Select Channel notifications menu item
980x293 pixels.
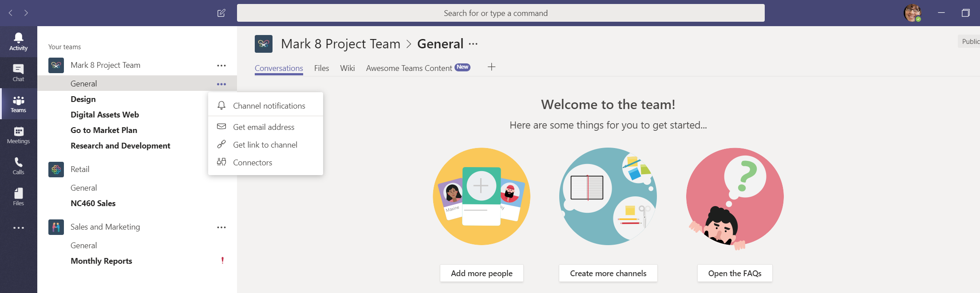[x=269, y=106]
